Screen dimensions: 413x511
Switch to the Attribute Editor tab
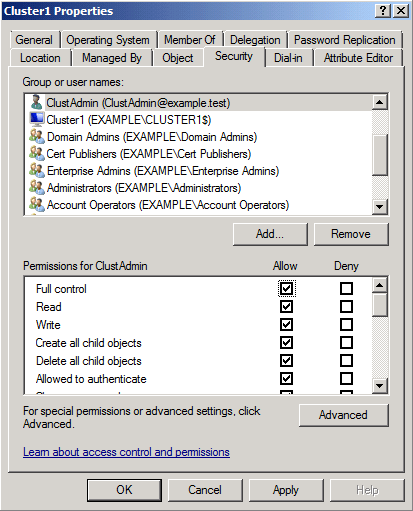pyautogui.click(x=358, y=58)
